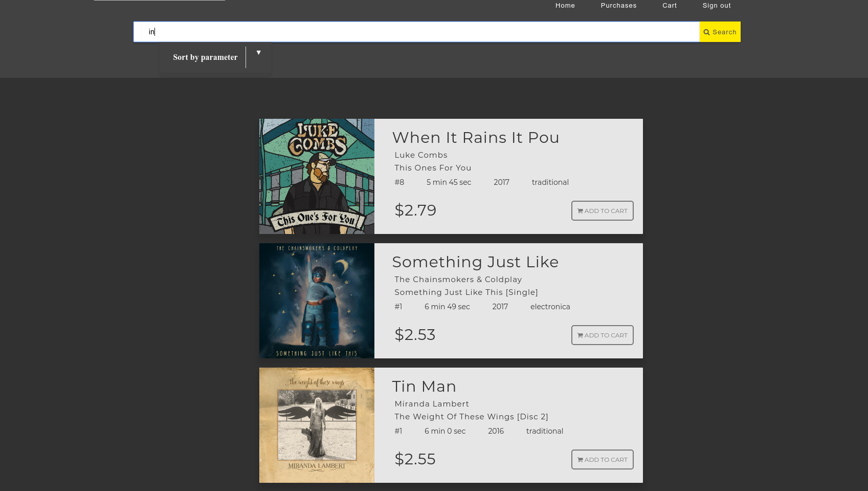The image size is (868, 491).
Task: Open the Home menu link
Action: 565,6
